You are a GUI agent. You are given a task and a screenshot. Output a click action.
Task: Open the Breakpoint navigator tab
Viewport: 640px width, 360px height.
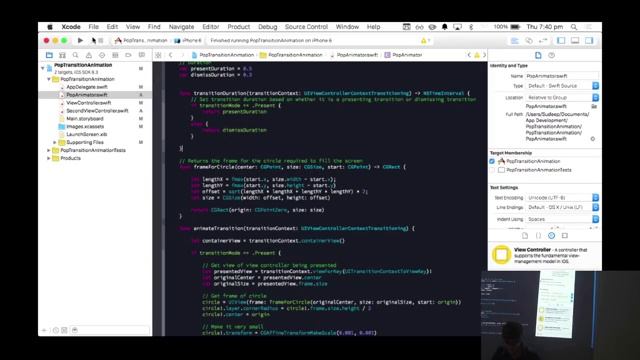click(128, 55)
